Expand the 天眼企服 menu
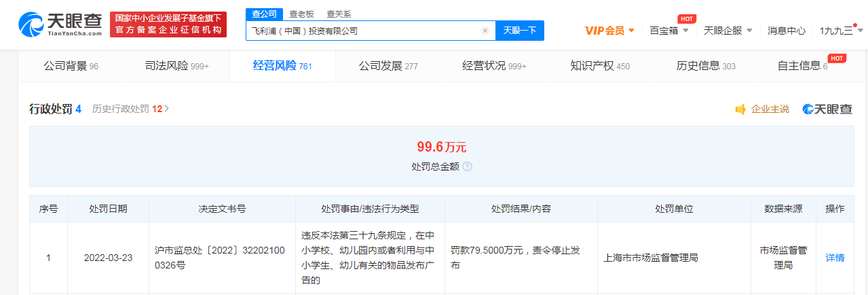The width and height of the screenshot is (868, 295). tap(728, 31)
